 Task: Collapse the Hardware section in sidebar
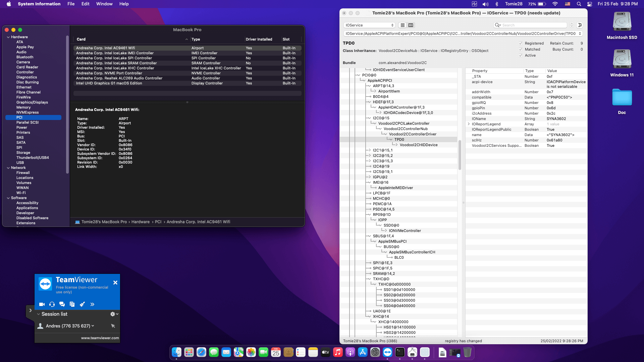click(x=8, y=37)
